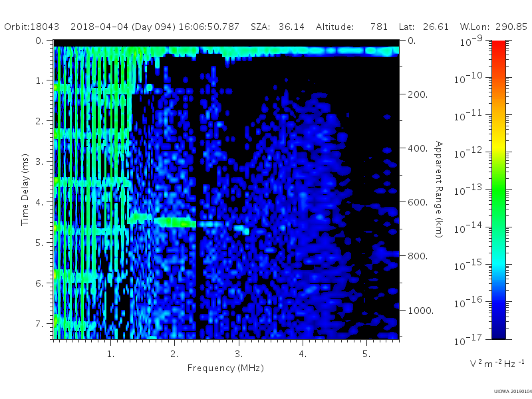Click the Apparent Range (km) axis label
532x399 pixels.
[439, 190]
